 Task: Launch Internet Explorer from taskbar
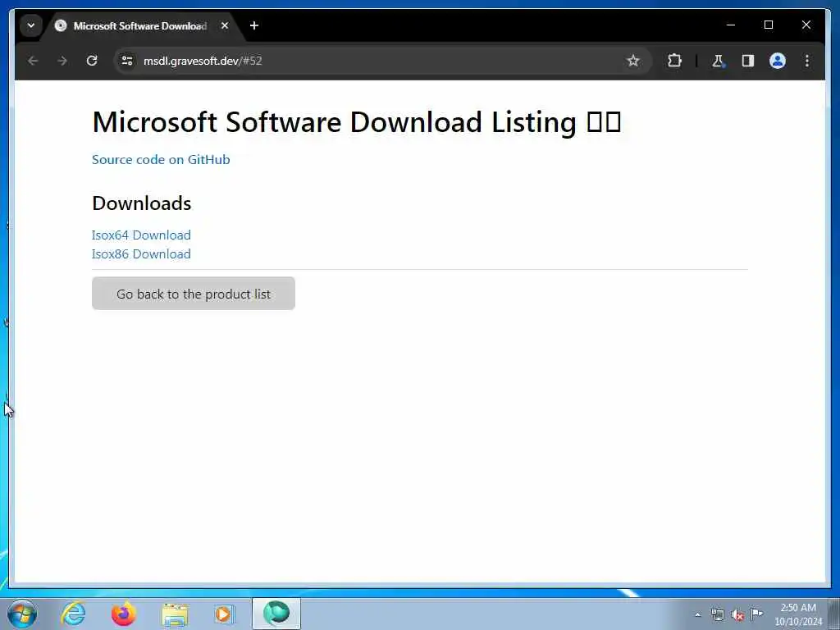73,614
